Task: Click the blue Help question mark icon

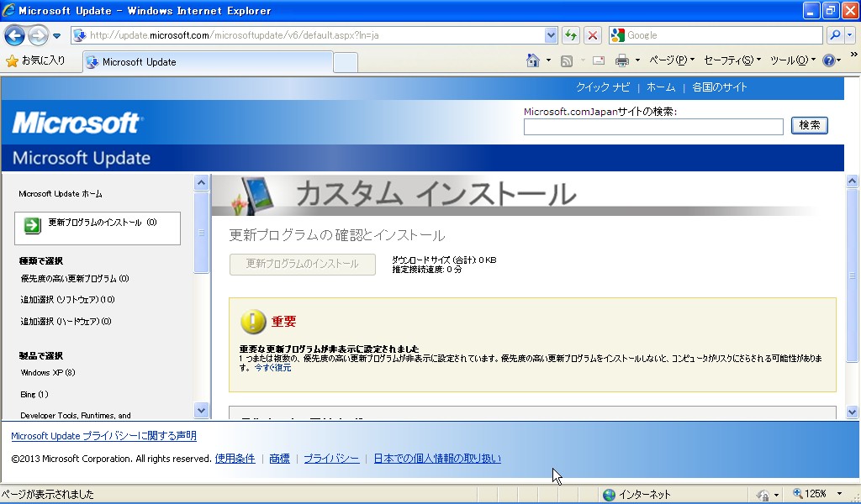Action: point(828,60)
